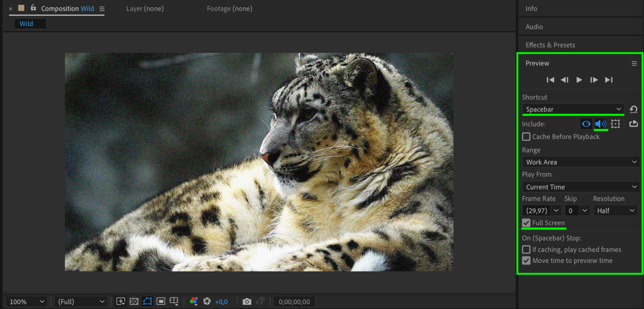Viewport: 644px width, 309px height.
Task: Switch to the Layer (none) tab
Action: (145, 9)
